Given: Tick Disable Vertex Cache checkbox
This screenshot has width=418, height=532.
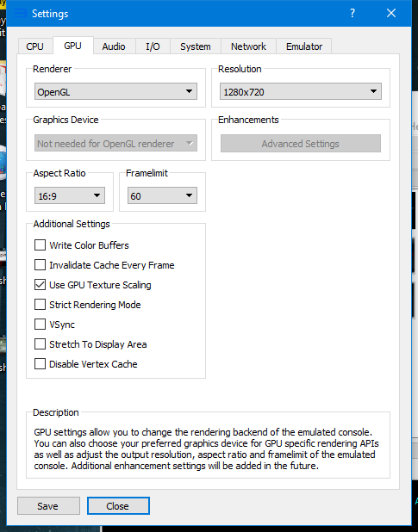Looking at the screenshot, I should [40, 364].
